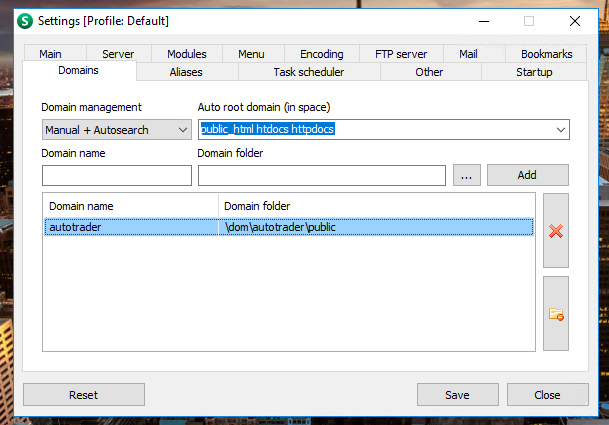Focus the Domain folder text field

tap(321, 176)
